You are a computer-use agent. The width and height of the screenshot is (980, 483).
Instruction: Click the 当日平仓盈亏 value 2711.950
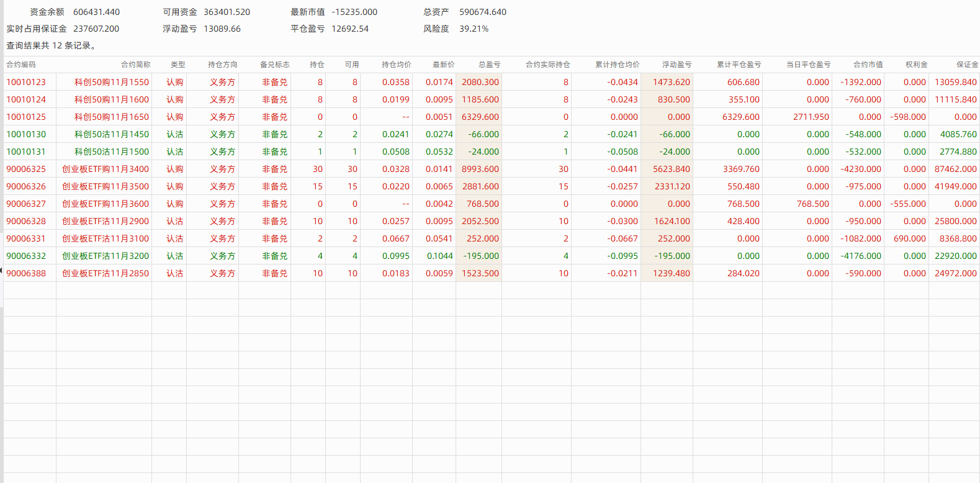(x=811, y=117)
